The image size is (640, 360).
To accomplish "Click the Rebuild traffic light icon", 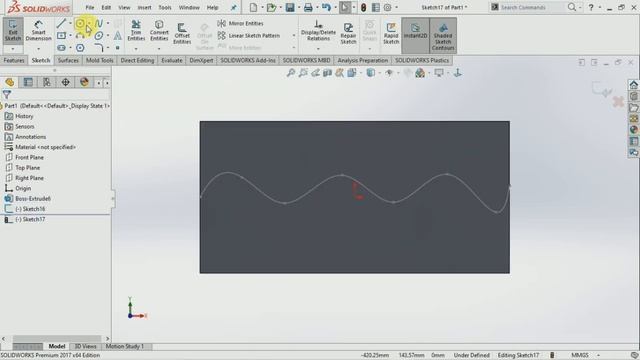I will (x=363, y=7).
